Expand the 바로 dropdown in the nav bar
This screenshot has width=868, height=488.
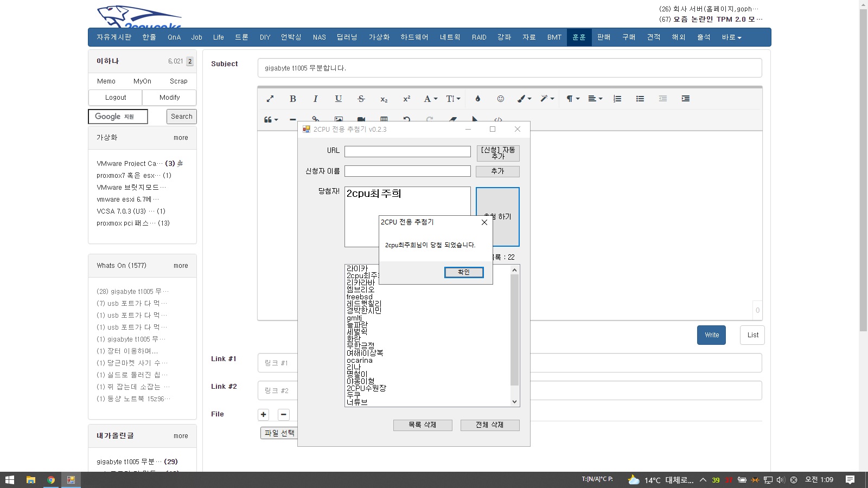click(731, 37)
